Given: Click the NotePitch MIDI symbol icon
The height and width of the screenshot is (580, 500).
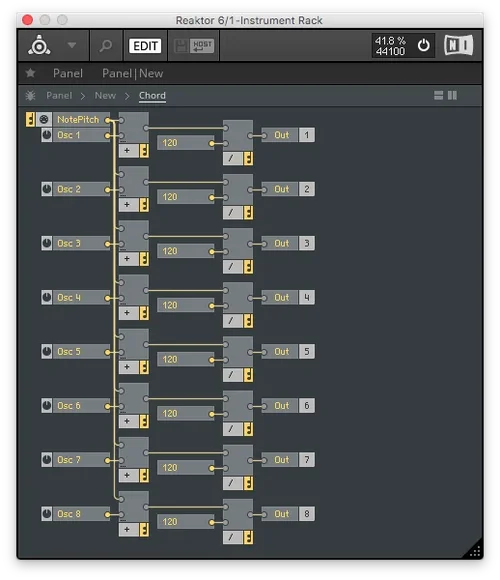Looking at the screenshot, I should click(44, 119).
